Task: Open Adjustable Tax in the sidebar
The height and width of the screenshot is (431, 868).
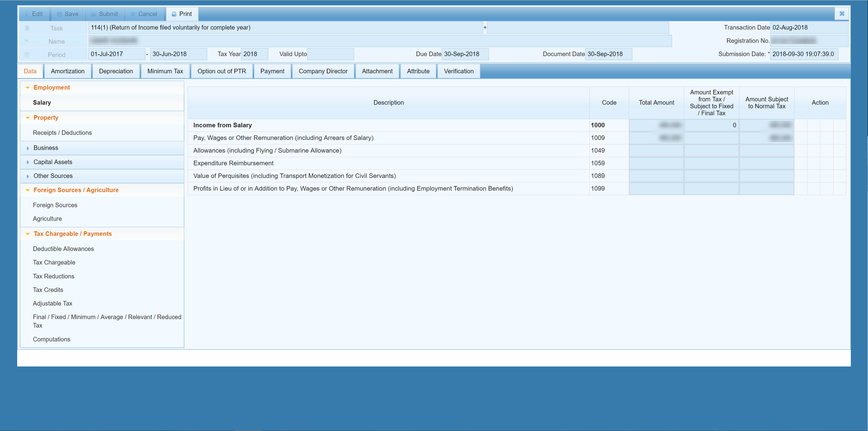Action: (52, 303)
